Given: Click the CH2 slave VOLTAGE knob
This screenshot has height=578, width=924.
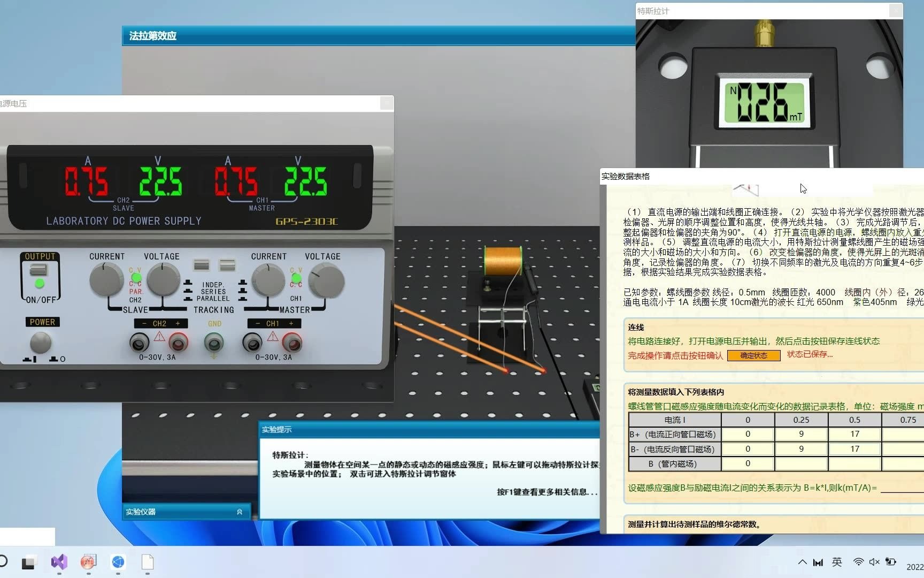Looking at the screenshot, I should 163,280.
